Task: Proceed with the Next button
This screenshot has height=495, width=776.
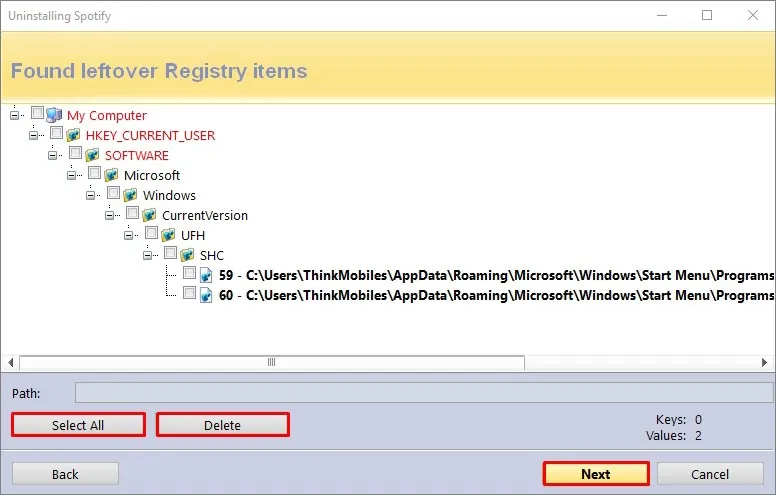Action: (596, 474)
